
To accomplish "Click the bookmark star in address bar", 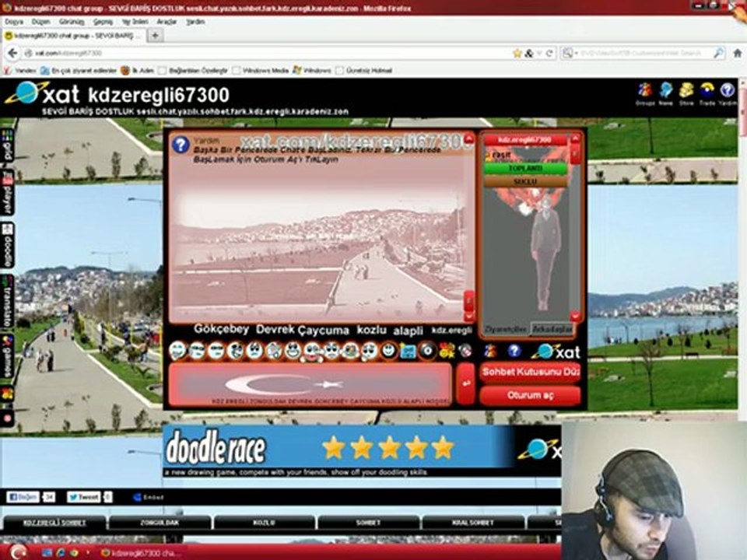I will (x=517, y=54).
